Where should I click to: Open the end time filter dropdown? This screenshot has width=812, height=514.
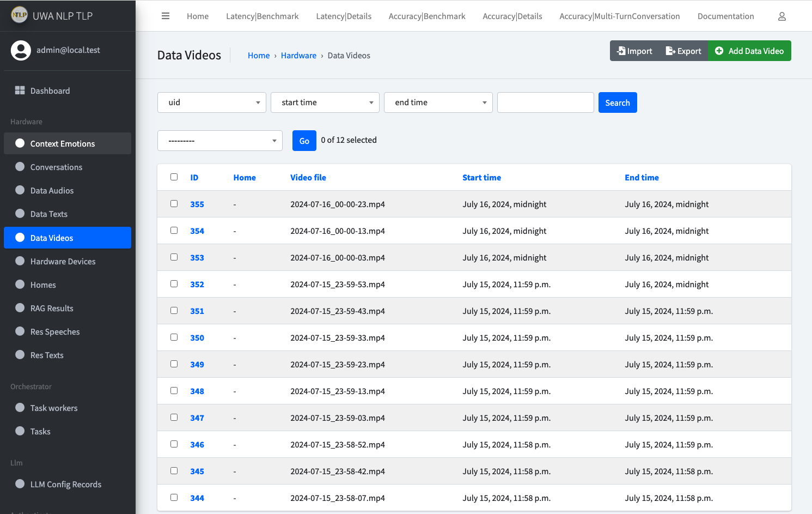pyautogui.click(x=438, y=102)
